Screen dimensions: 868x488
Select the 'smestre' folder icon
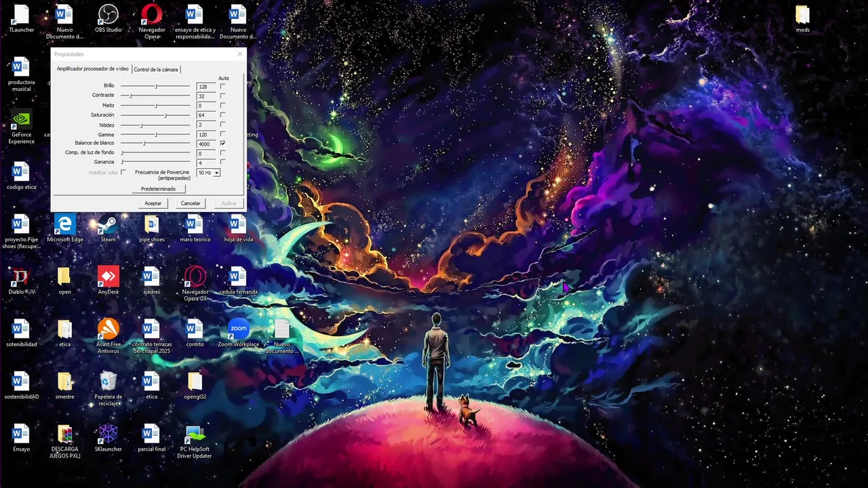click(x=64, y=386)
